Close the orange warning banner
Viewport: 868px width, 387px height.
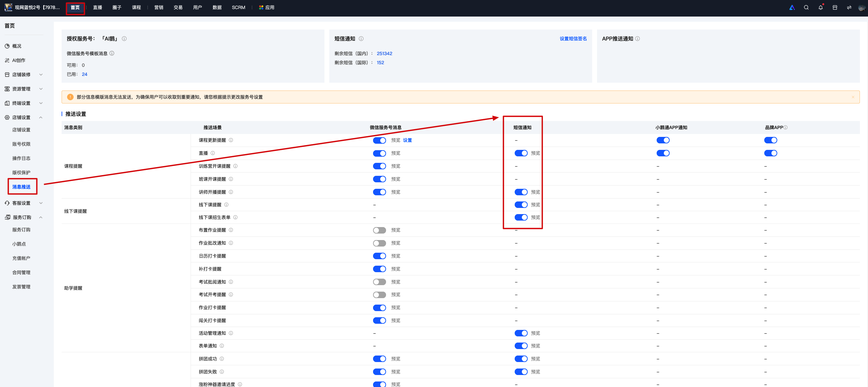853,97
